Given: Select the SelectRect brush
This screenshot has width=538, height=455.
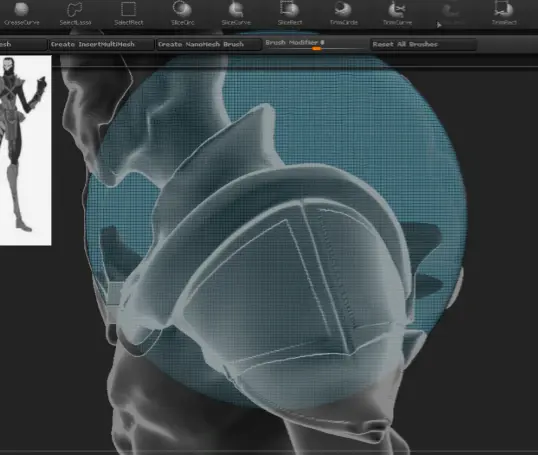Looking at the screenshot, I should click(129, 13).
